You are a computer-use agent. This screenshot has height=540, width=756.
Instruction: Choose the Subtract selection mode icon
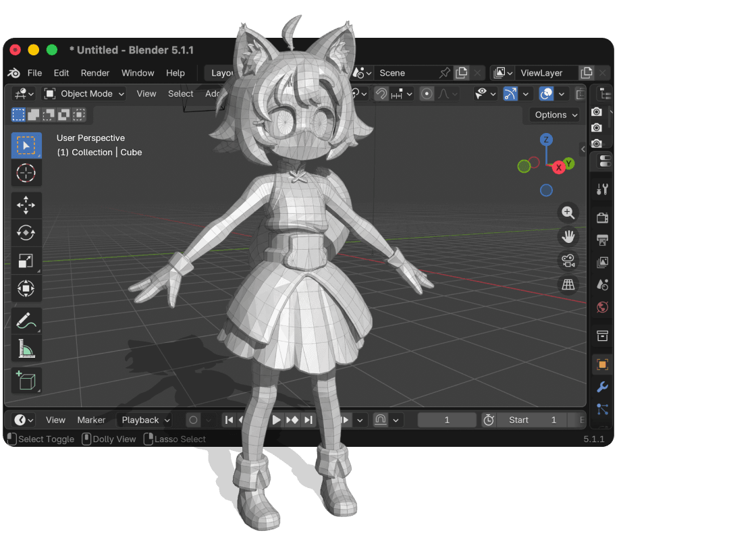pos(49,115)
